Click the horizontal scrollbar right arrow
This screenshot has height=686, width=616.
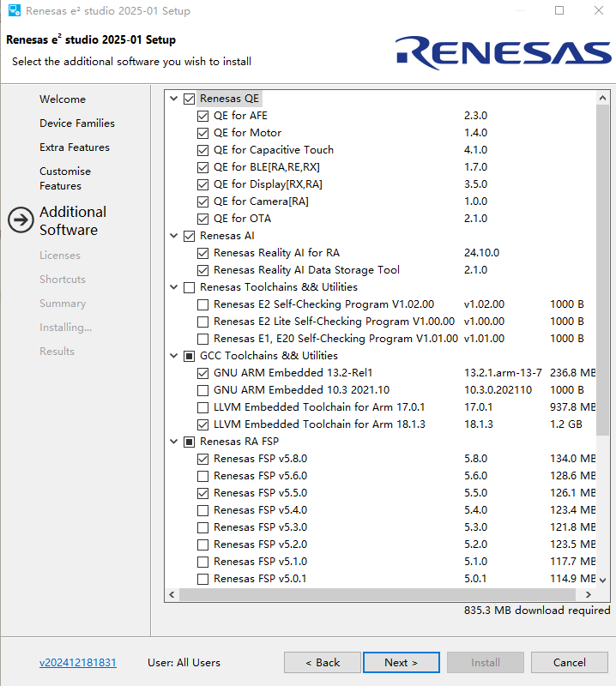(x=589, y=594)
